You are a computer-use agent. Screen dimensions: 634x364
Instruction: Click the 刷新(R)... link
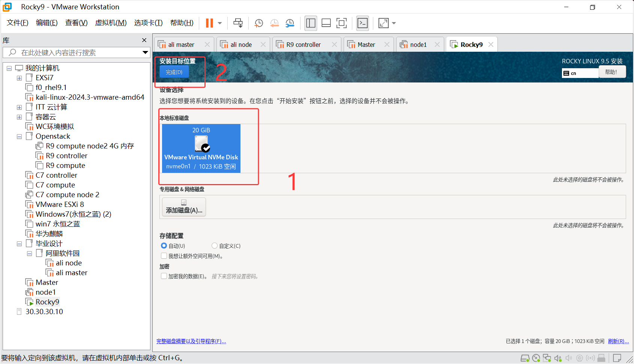pyautogui.click(x=618, y=341)
